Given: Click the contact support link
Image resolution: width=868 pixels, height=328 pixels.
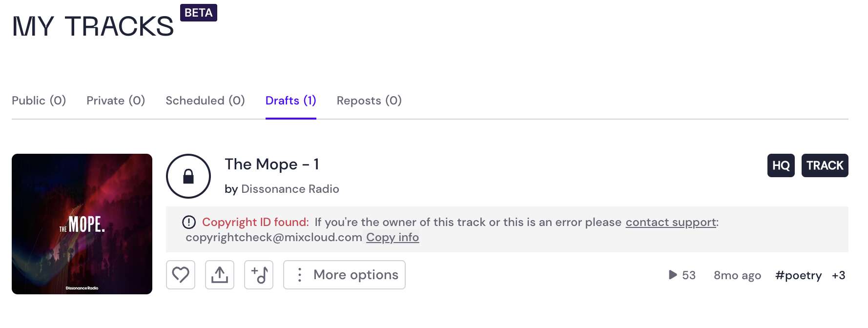Looking at the screenshot, I should (x=671, y=223).
